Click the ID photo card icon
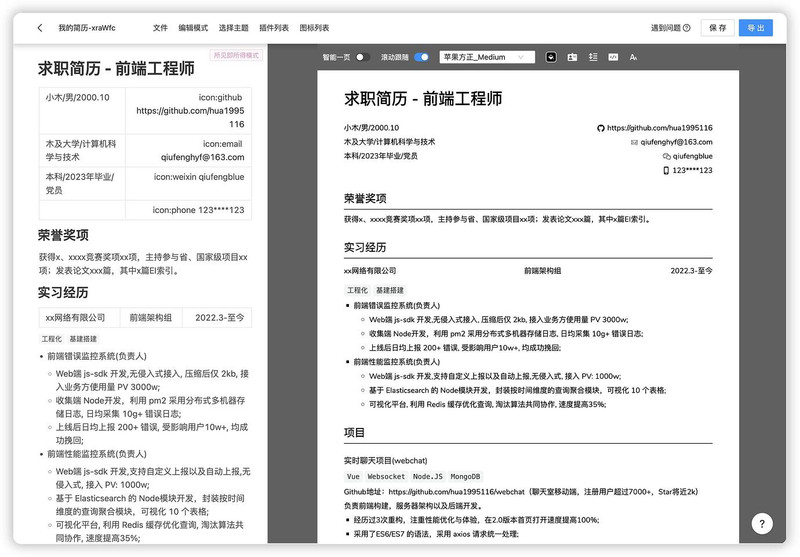The image size is (800, 557). 572,57
